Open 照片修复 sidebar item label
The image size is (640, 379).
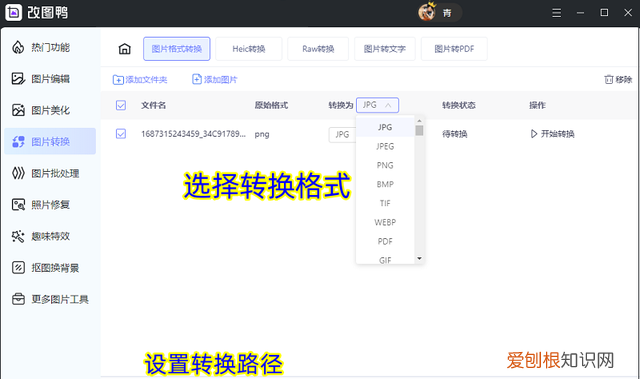click(x=51, y=204)
